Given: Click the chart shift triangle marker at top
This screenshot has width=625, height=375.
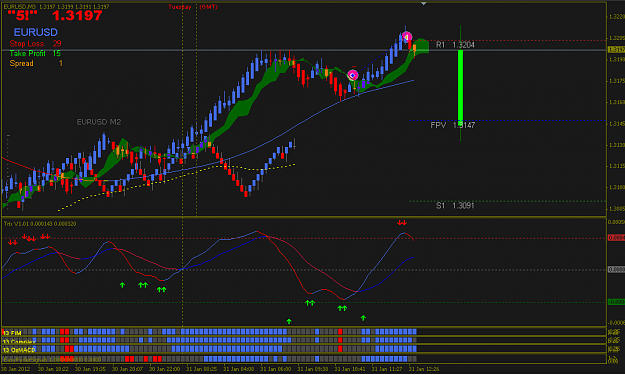Looking at the screenshot, I should pyautogui.click(x=424, y=4).
